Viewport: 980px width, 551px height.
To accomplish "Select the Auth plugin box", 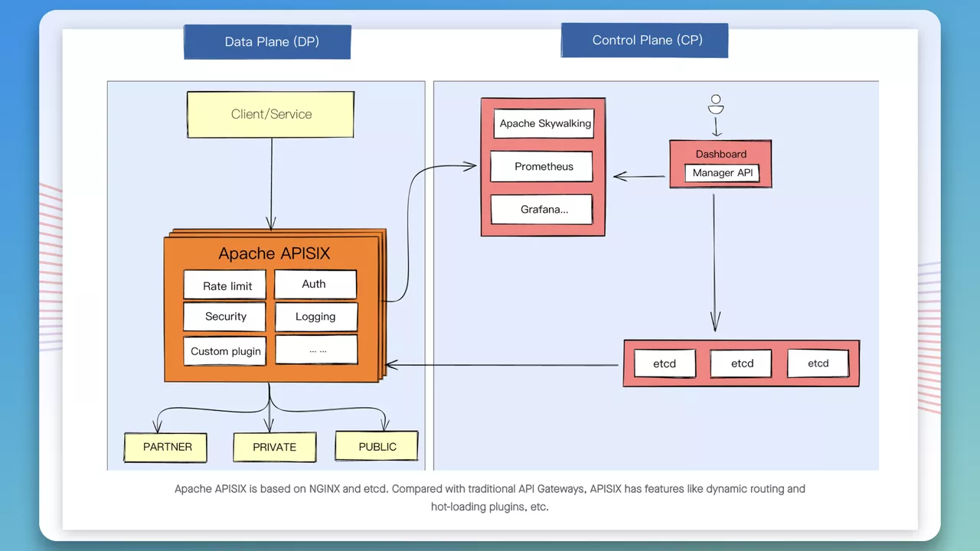I will [x=315, y=284].
